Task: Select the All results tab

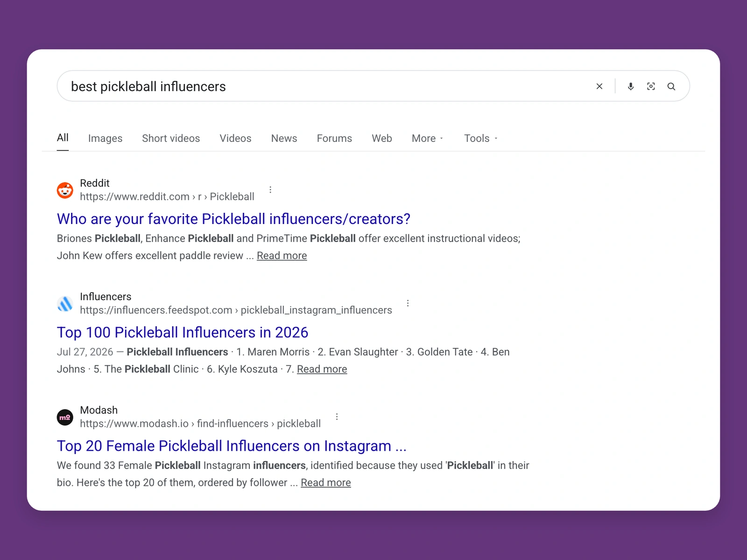Action: click(63, 138)
